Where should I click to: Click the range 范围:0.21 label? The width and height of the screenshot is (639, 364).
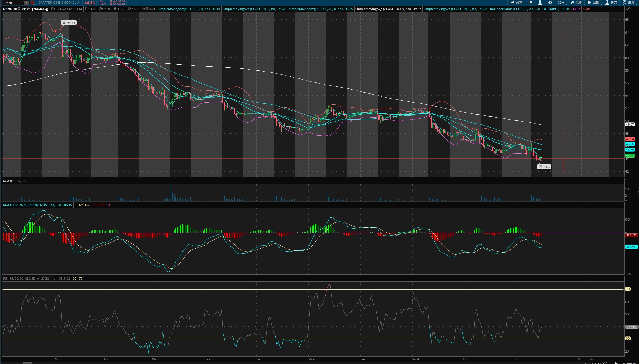(148, 9)
